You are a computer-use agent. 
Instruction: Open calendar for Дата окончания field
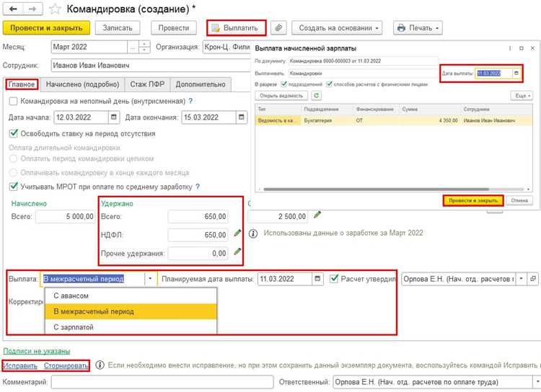tap(242, 117)
